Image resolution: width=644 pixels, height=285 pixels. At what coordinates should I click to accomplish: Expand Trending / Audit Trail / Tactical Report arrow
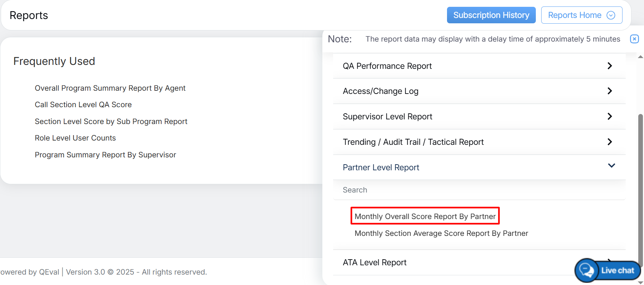[610, 142]
